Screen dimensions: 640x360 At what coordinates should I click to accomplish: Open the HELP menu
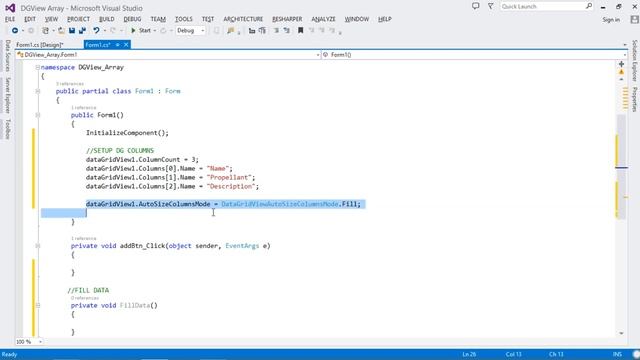tap(384, 19)
